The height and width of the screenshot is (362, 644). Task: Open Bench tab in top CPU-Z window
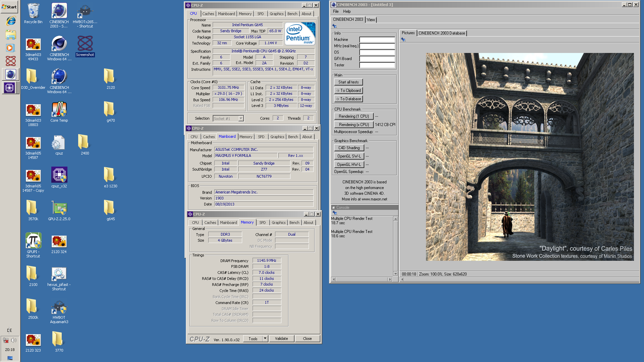click(292, 14)
